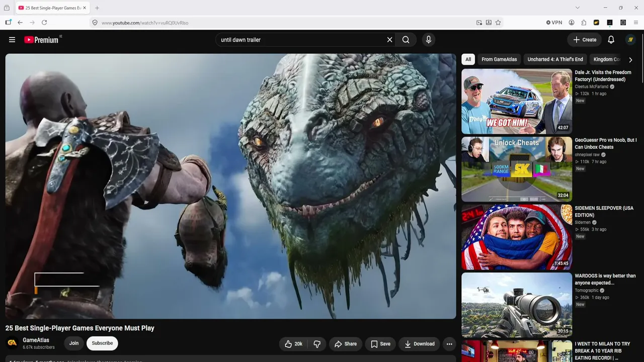Open the GameAtlas channel name link
Screen dimensions: 644x362
coord(36,340)
